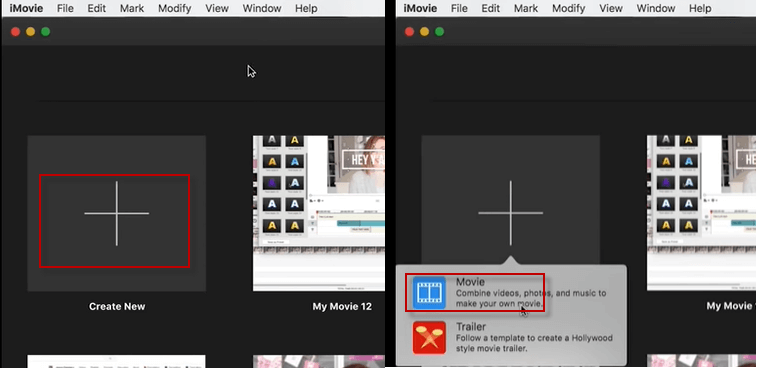This screenshot has width=757, height=368.
Task: Open Help menu in right iMovie window
Action: click(x=700, y=8)
